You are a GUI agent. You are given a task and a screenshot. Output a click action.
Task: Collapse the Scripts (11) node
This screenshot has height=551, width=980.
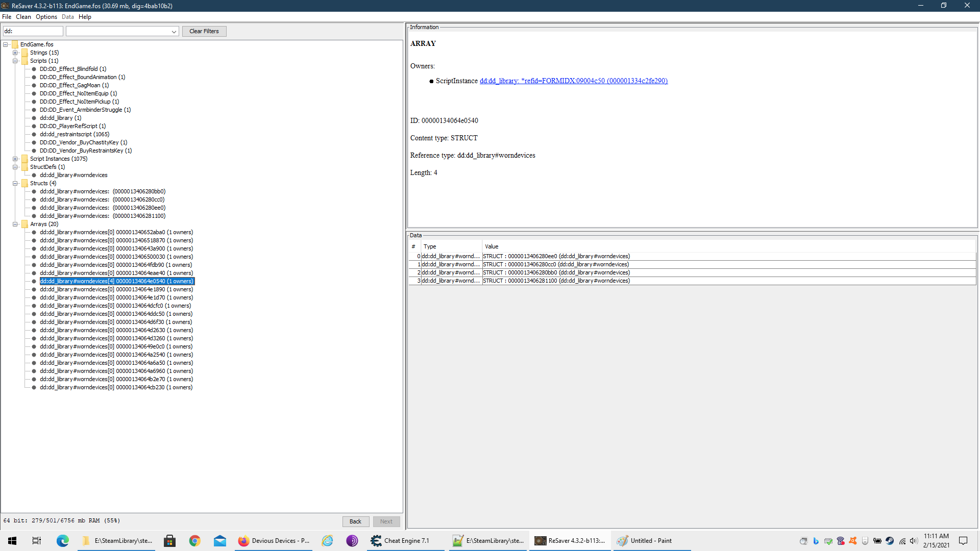pyautogui.click(x=15, y=61)
